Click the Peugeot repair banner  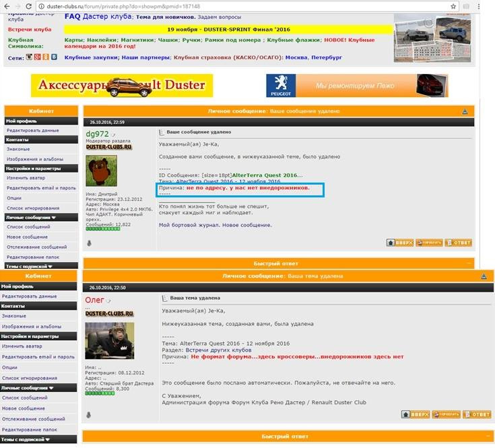(x=357, y=86)
